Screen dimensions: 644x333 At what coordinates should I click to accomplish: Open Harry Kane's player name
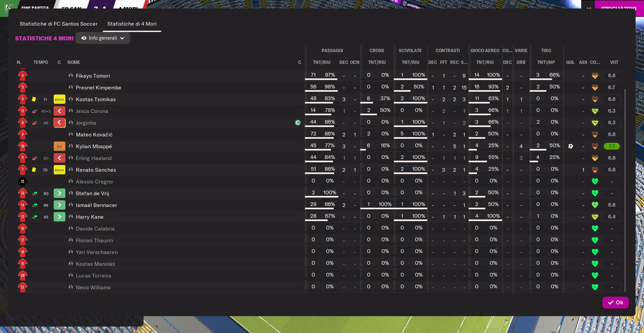tap(90, 217)
